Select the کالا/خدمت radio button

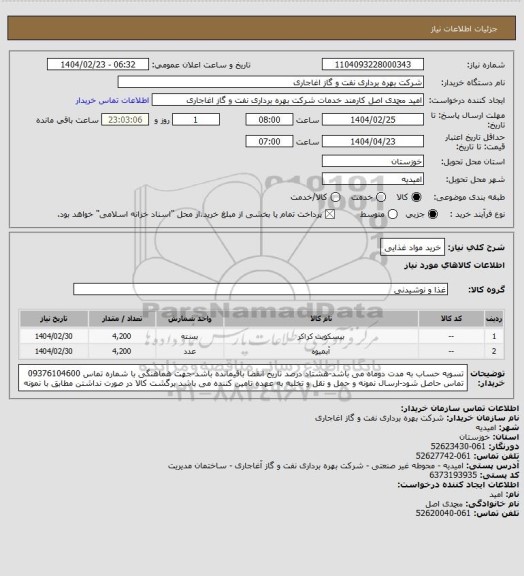coord(335,197)
